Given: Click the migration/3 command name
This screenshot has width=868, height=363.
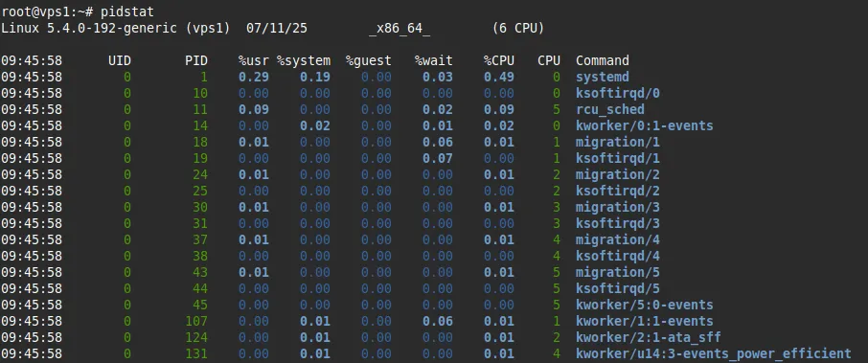Looking at the screenshot, I should pos(618,208).
